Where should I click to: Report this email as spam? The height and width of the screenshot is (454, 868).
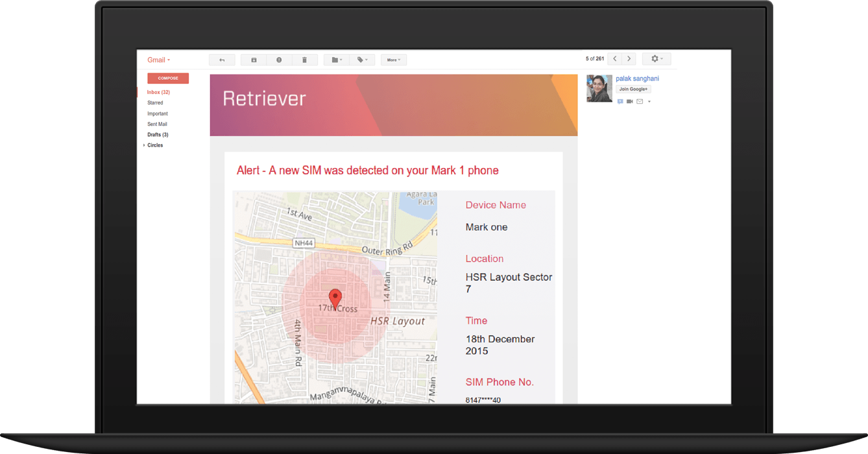click(279, 60)
